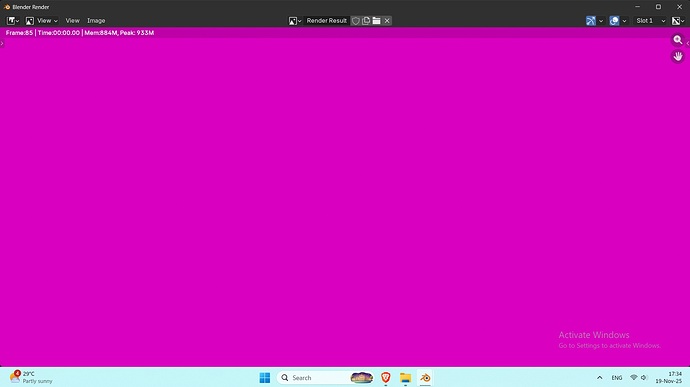Click the Render Result name field
The image size is (690, 387).
(327, 21)
